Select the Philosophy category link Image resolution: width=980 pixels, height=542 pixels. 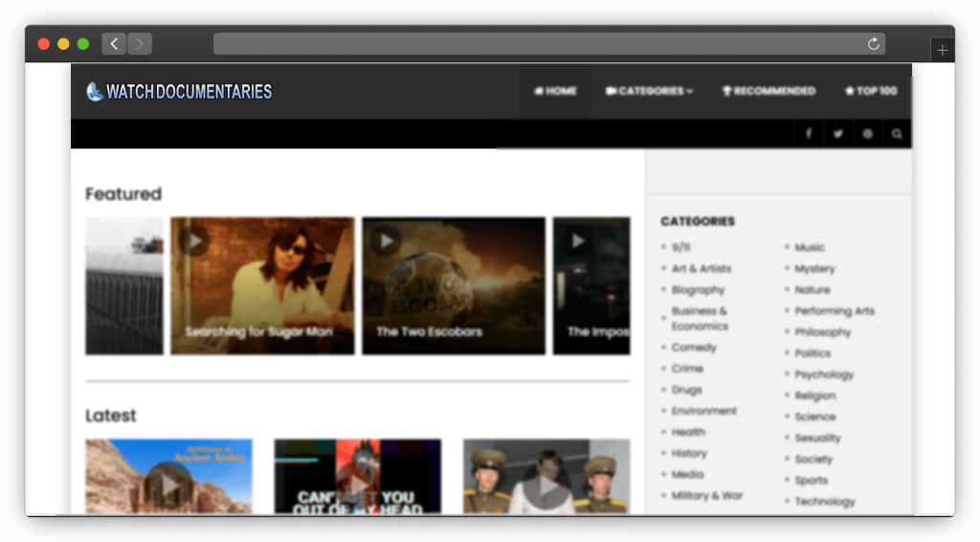click(822, 332)
